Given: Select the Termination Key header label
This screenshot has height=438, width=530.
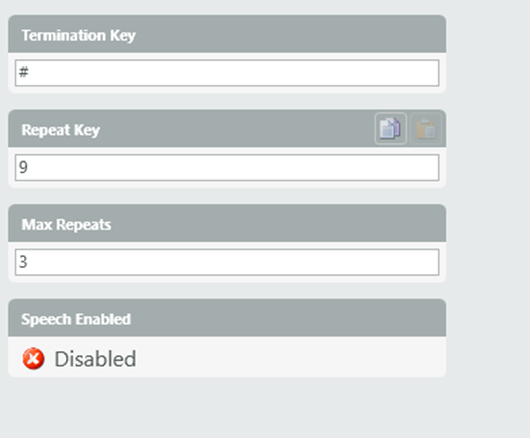Looking at the screenshot, I should point(78,35).
